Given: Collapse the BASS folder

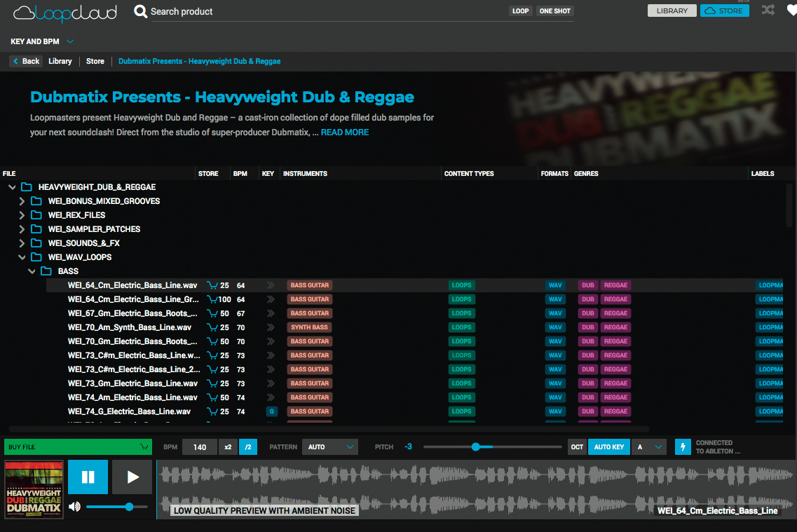Looking at the screenshot, I should coord(32,271).
